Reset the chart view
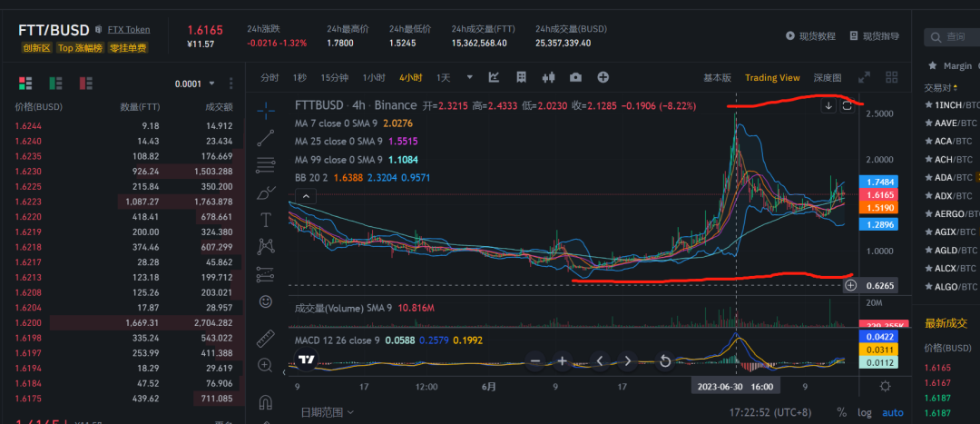Viewport: 980px width, 424px height. (x=666, y=360)
